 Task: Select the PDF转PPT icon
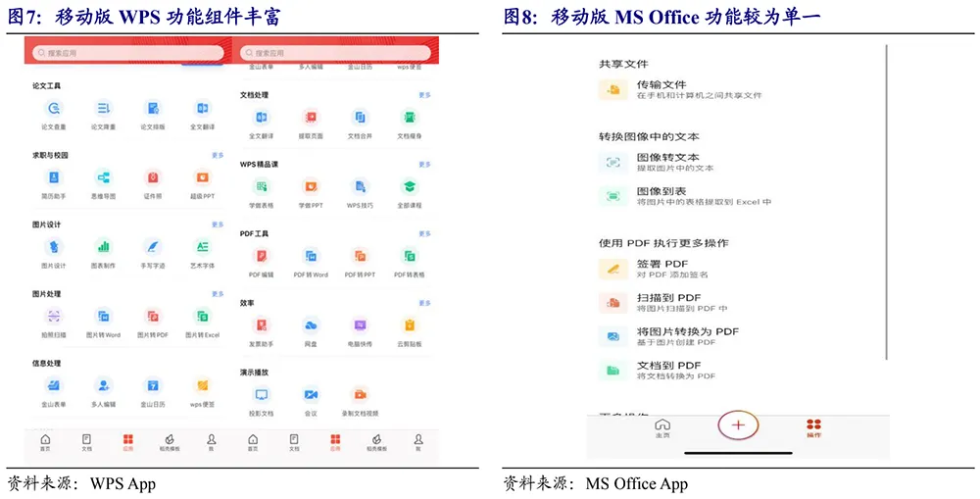point(360,257)
